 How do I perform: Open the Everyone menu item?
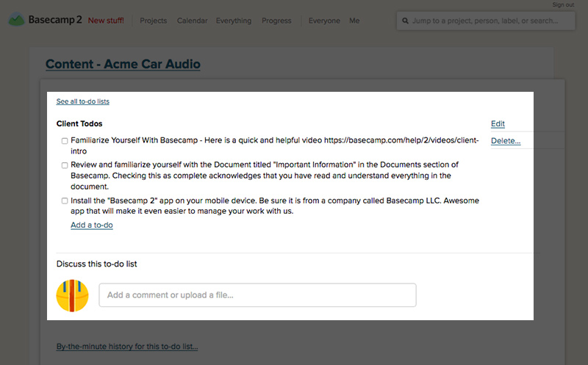tap(324, 21)
